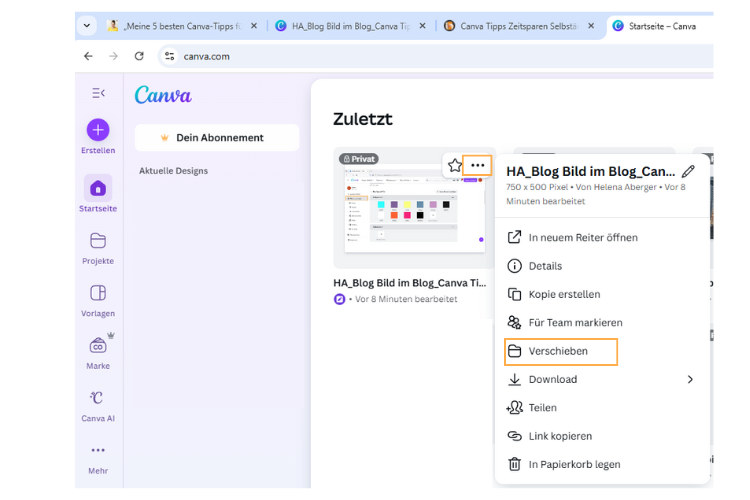Viewport: 750px width, 500px height.
Task: Click the Vor 8 Minuten bearbeitet text under card
Action: click(406, 299)
